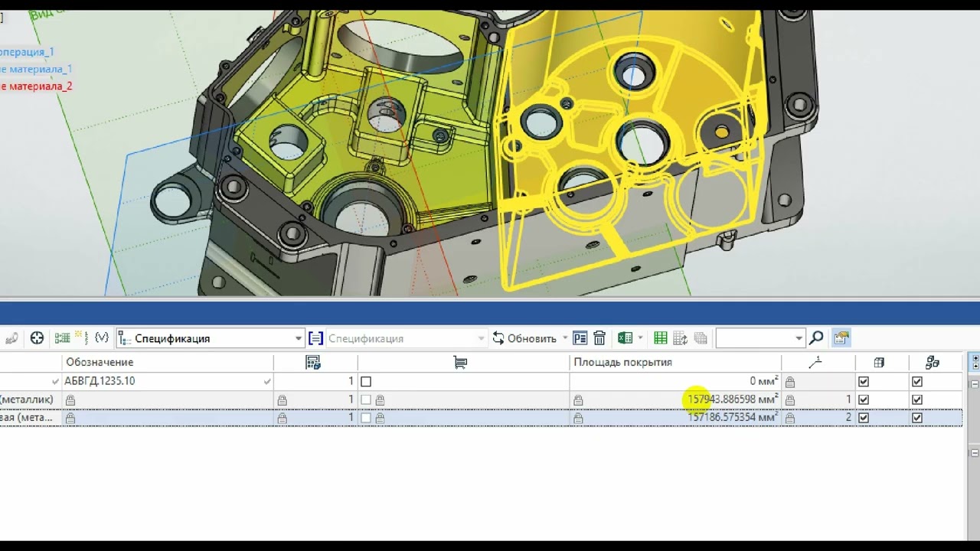Viewport: 980px width, 551px height.
Task: Uncheck last checkbox in 157943.886598 row
Action: pyautogui.click(x=917, y=399)
